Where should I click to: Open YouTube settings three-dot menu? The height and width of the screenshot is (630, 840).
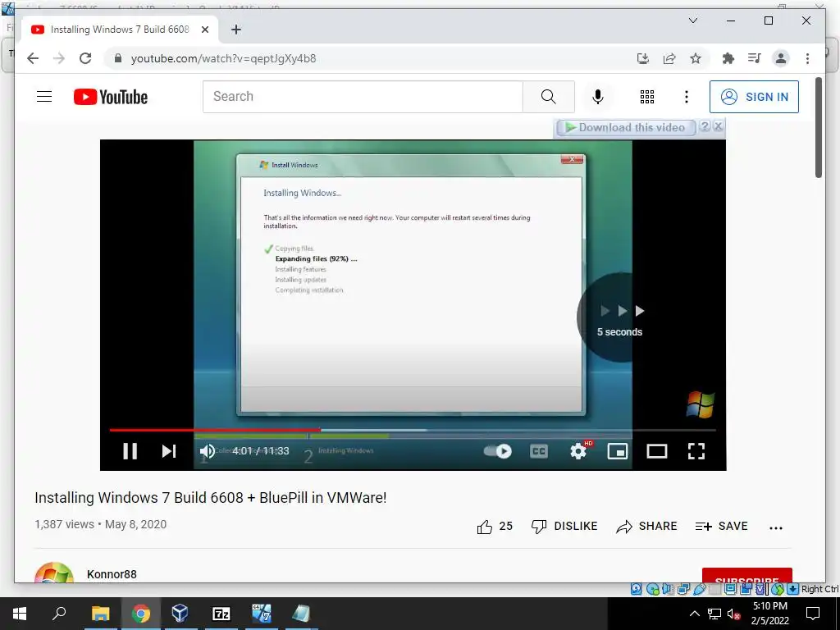[x=687, y=97]
